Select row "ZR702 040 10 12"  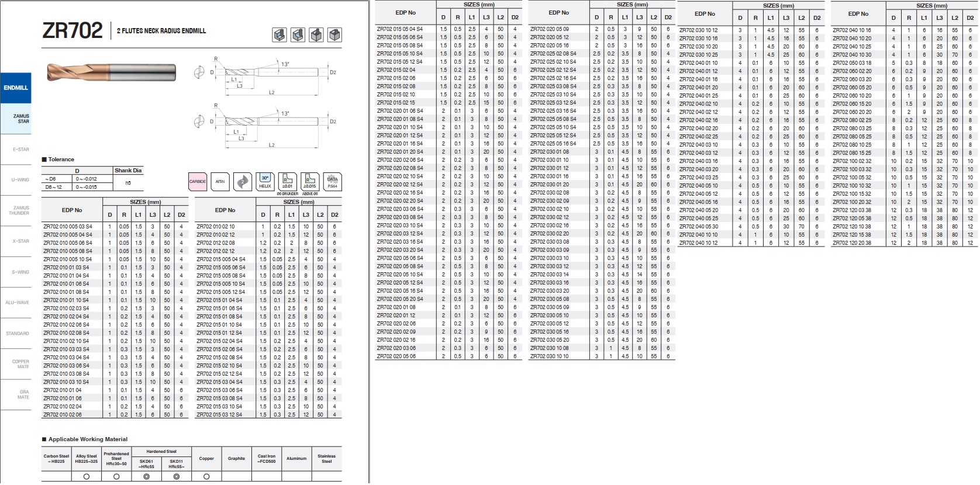coord(751,243)
